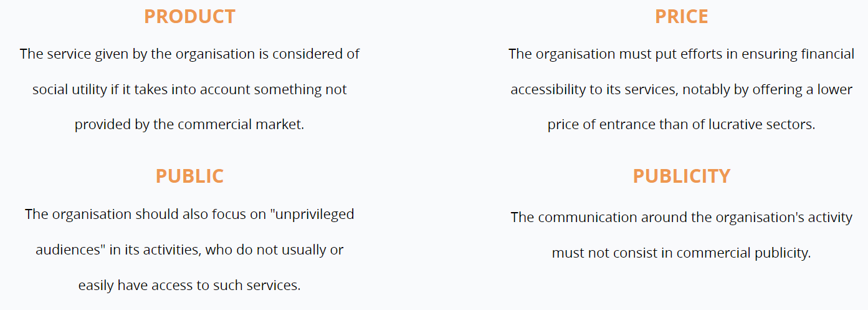Click the line starting "audiences" in its activities
This screenshot has width=868, height=310.
click(x=189, y=249)
